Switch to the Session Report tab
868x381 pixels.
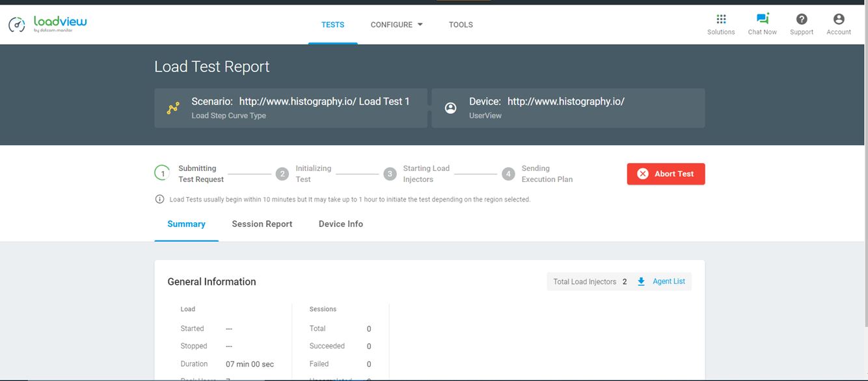[262, 224]
